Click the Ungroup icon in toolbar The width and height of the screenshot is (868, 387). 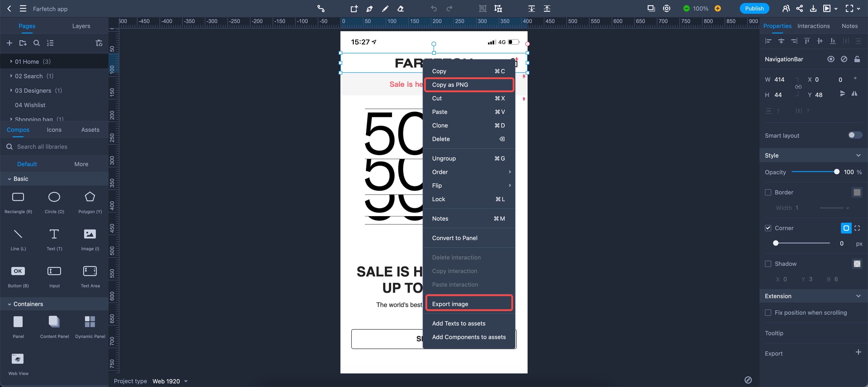click(498, 8)
